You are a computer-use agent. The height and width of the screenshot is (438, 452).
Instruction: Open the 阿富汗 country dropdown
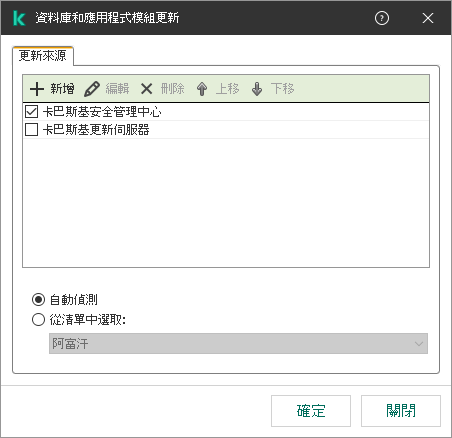tap(238, 343)
